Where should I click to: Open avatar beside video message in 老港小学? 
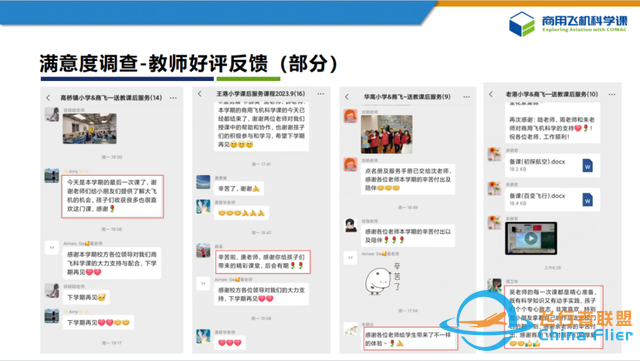[x=494, y=223]
